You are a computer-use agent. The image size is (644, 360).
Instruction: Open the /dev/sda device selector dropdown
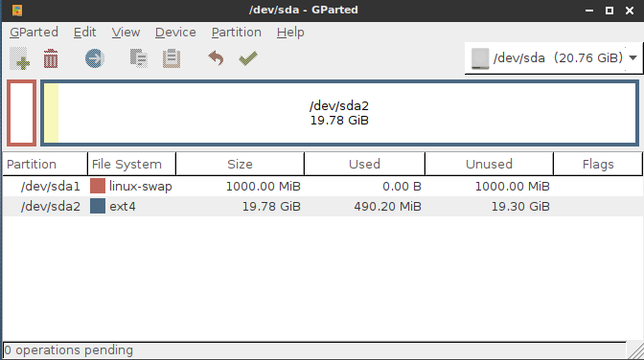[553, 58]
